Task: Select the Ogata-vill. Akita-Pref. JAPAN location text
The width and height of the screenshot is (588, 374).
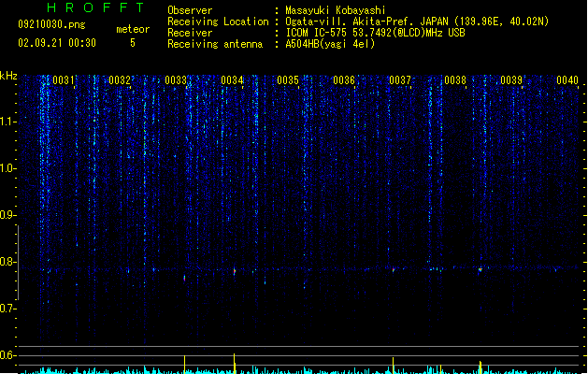Action: click(417, 22)
